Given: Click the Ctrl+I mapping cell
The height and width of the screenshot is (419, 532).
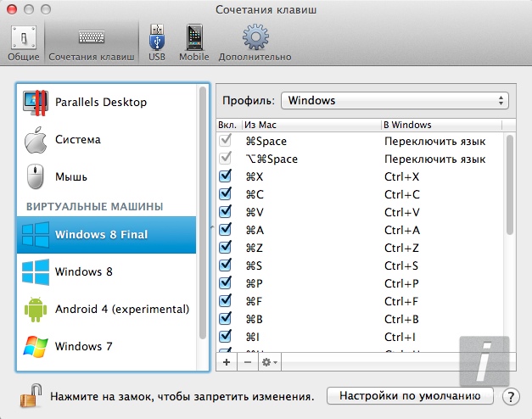Looking at the screenshot, I should (x=400, y=337).
